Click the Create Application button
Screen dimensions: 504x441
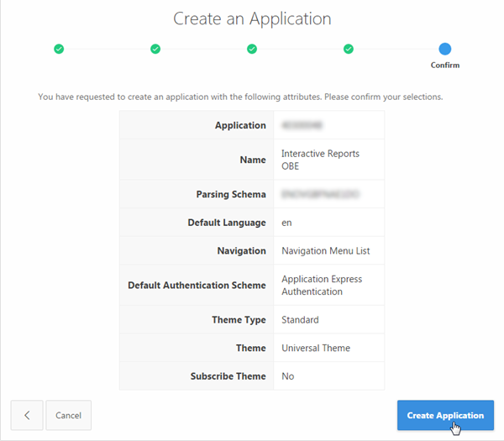click(x=445, y=415)
